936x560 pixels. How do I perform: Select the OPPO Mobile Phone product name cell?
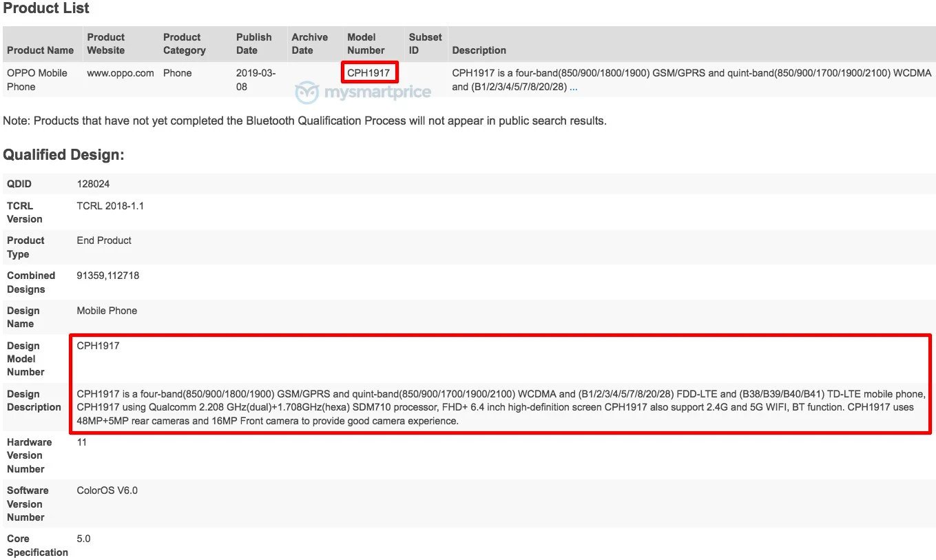point(37,80)
